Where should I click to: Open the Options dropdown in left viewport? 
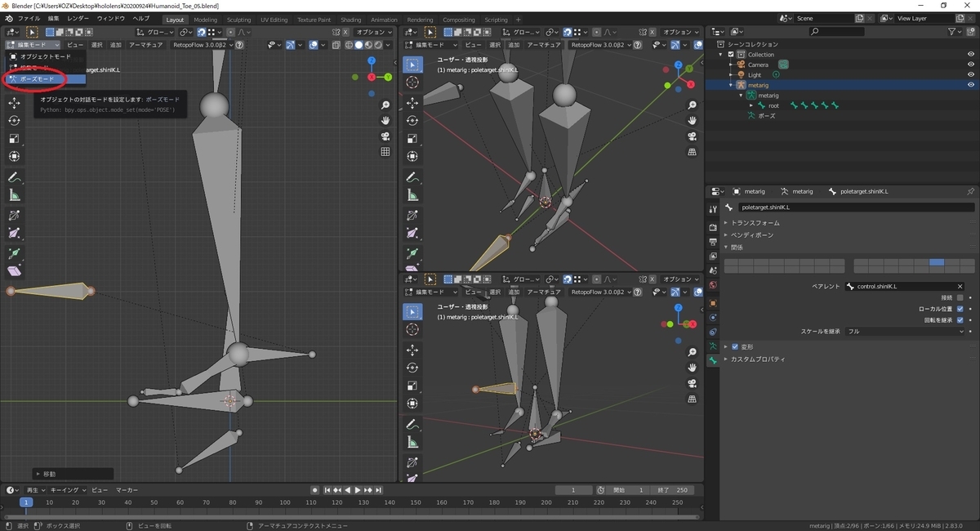pos(374,32)
